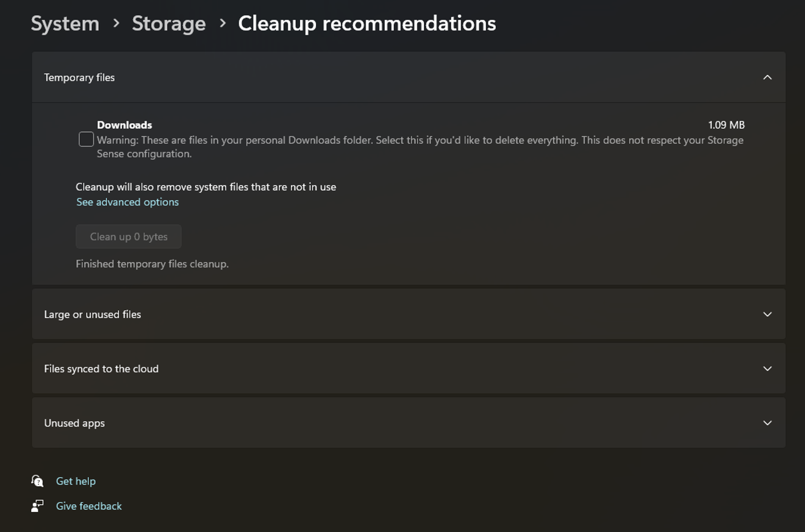Open the Get help link
805x532 pixels.
(76, 481)
